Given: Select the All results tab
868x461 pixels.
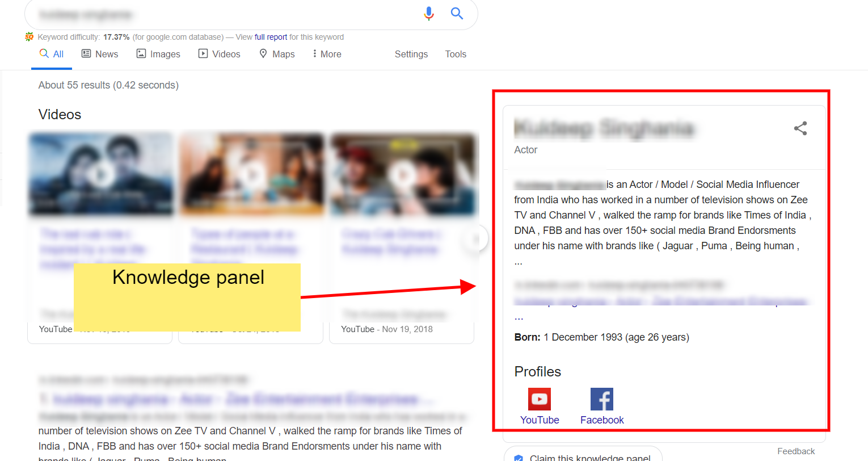Looking at the screenshot, I should point(52,55).
